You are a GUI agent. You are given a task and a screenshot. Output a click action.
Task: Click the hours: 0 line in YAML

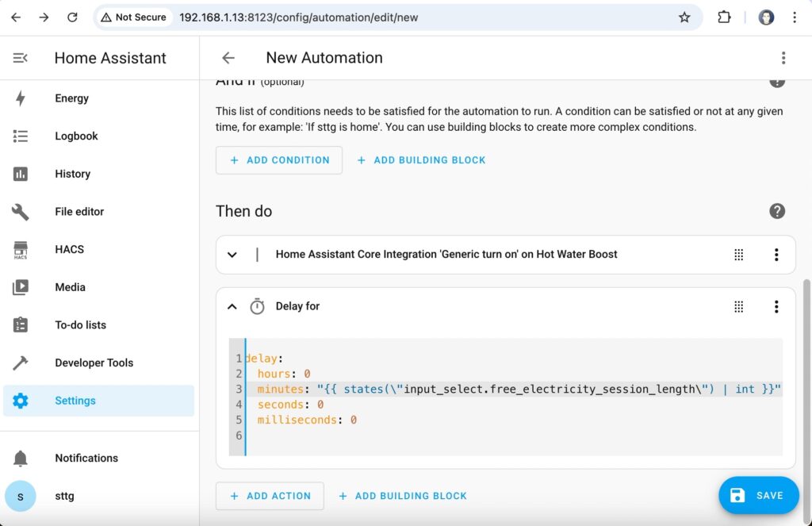[284, 374]
